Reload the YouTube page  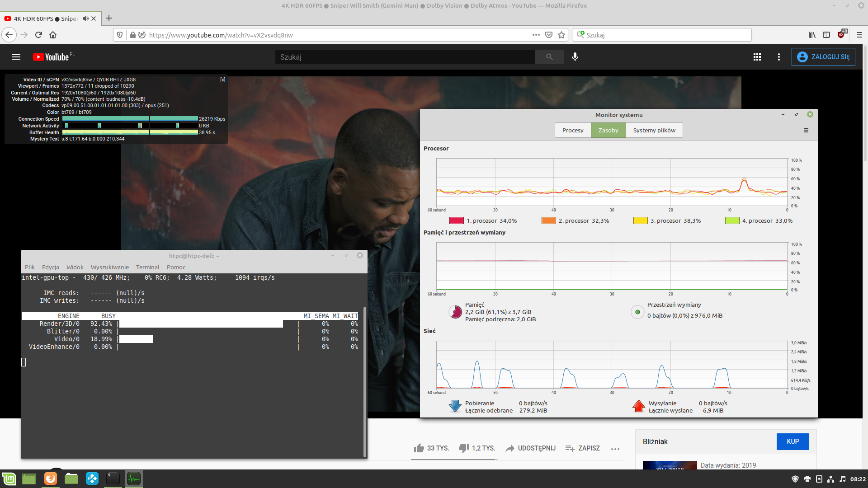[x=38, y=35]
